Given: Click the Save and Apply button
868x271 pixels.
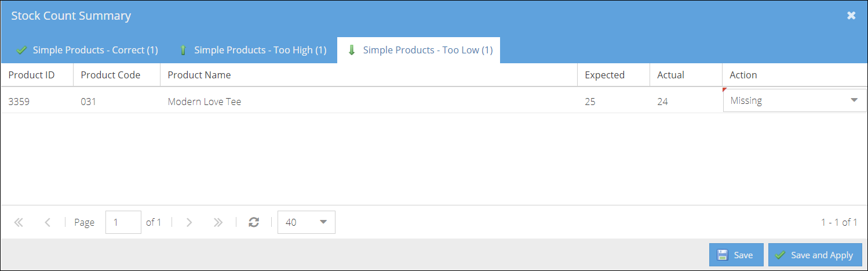Looking at the screenshot, I should pyautogui.click(x=815, y=255).
